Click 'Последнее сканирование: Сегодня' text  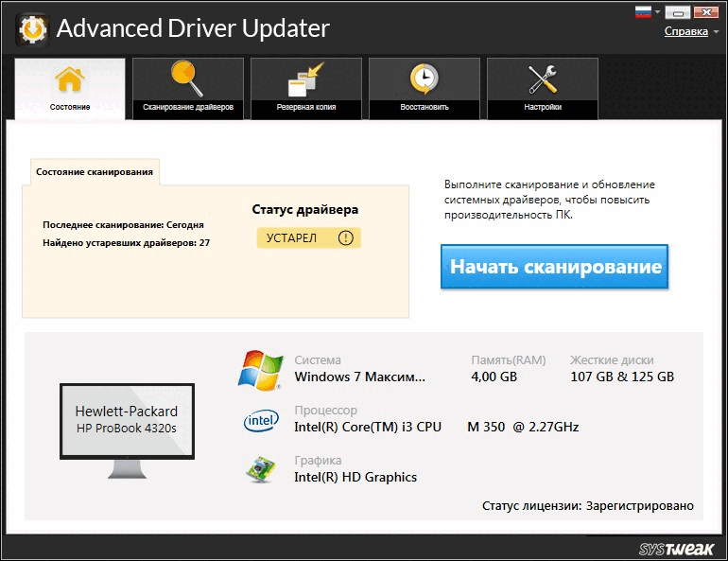click(123, 225)
